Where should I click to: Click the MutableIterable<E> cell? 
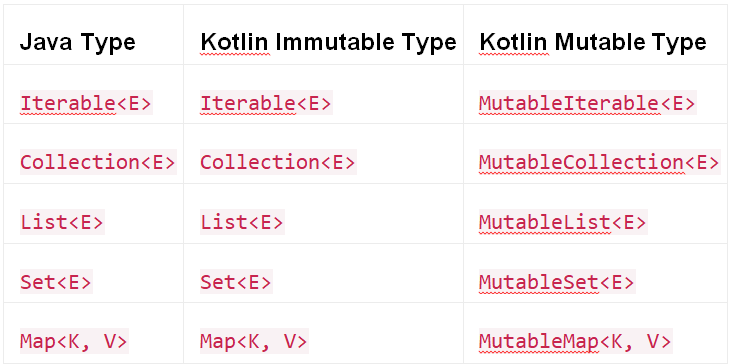click(x=588, y=103)
